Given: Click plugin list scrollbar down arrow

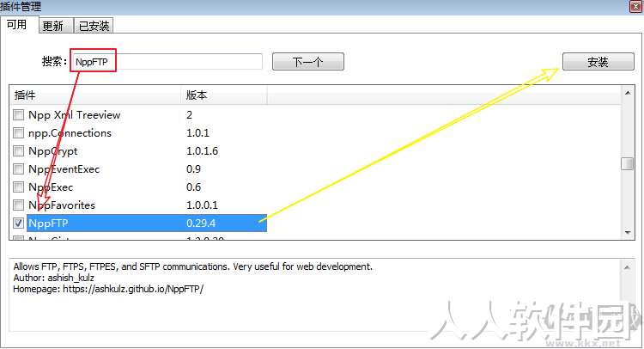Looking at the screenshot, I should click(x=628, y=233).
